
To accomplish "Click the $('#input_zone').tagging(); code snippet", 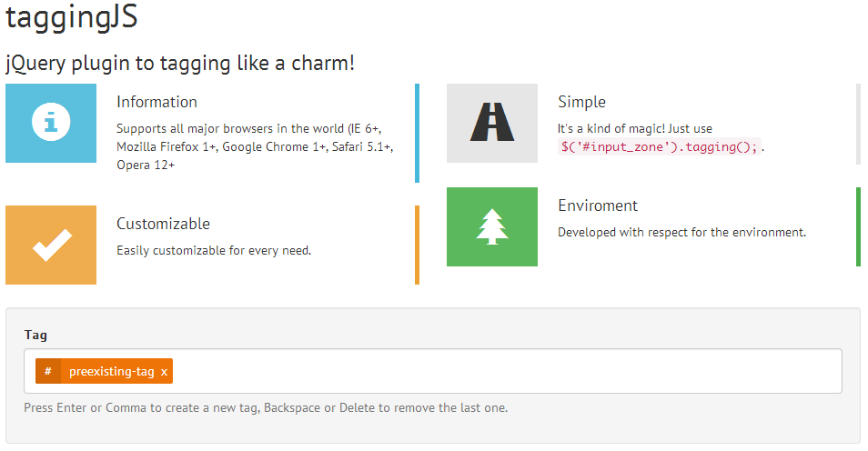I will tap(659, 146).
